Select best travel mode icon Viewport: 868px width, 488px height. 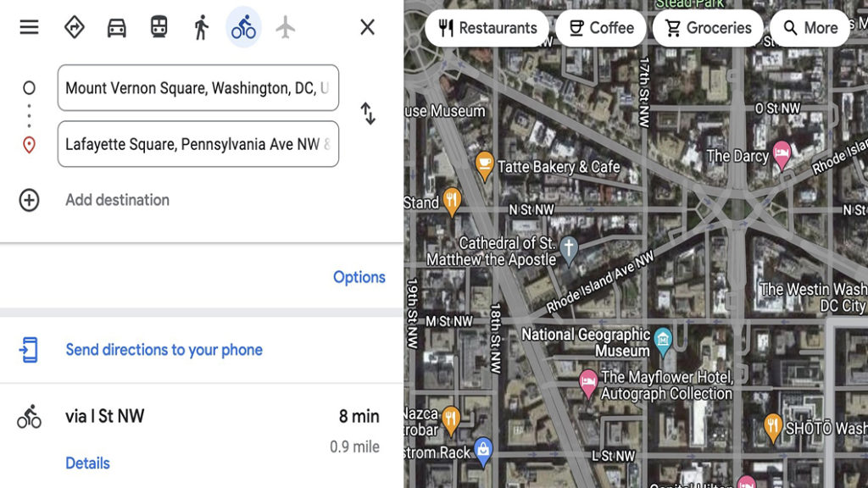[x=75, y=27]
